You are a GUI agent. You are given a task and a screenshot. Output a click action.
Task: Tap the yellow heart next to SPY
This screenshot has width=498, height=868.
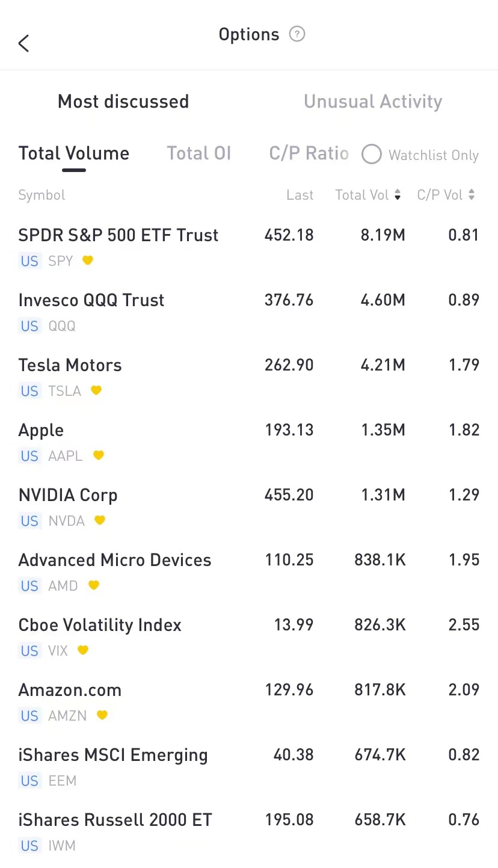88,260
